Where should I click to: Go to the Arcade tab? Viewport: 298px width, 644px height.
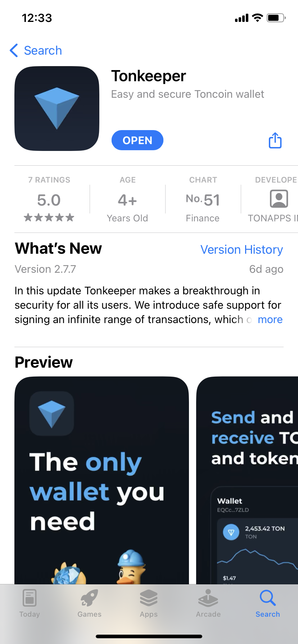208,603
